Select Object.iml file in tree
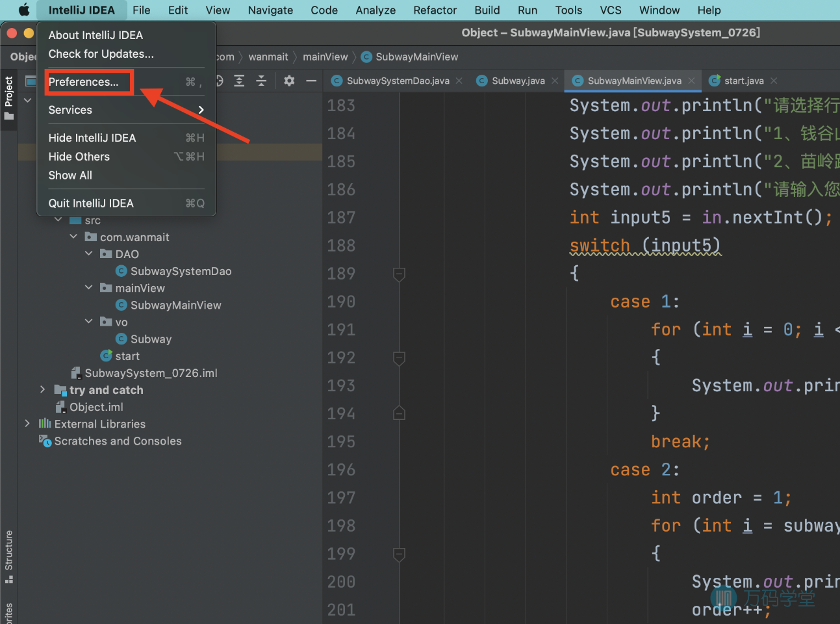The image size is (840, 624). [96, 407]
